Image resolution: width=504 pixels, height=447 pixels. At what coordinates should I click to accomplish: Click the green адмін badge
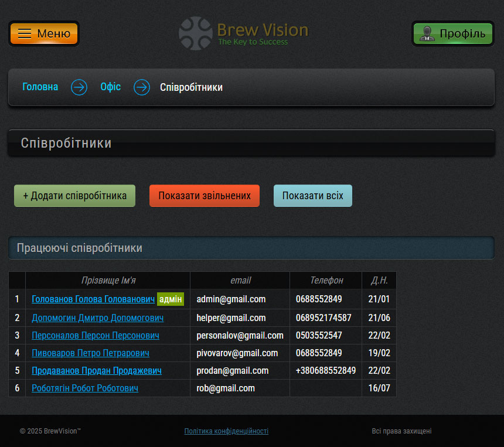171,299
